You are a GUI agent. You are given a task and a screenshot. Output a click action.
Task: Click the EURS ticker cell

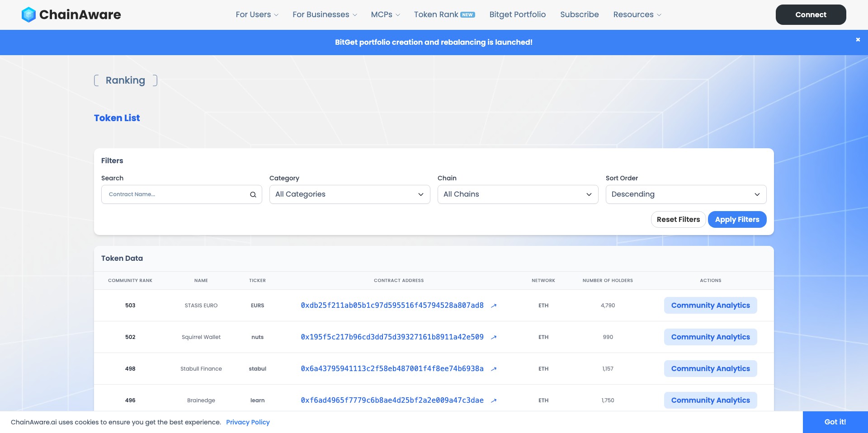click(257, 306)
